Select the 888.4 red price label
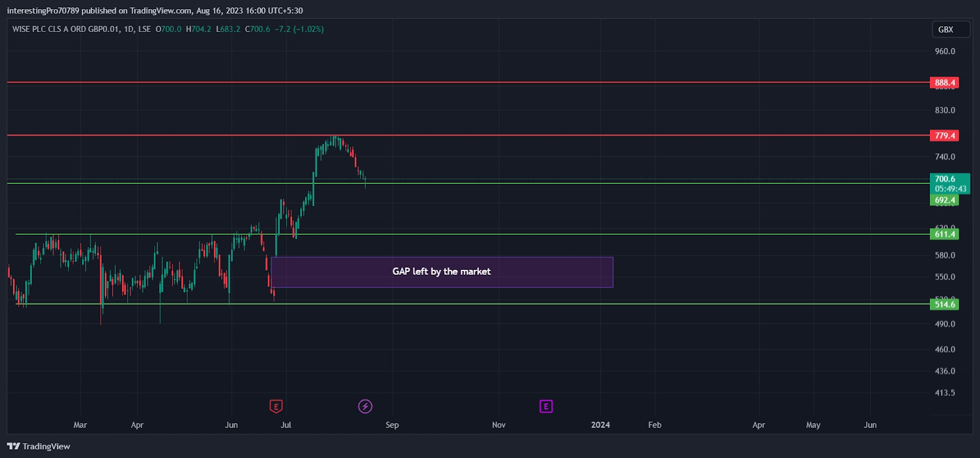 [x=944, y=82]
